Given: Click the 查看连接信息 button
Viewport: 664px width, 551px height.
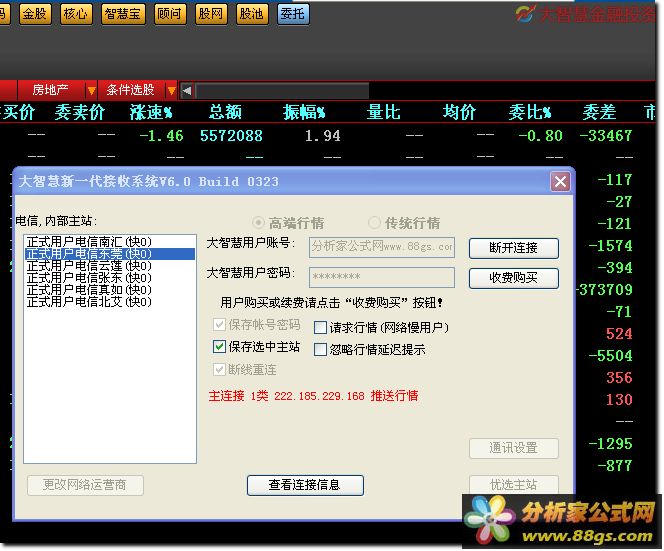Looking at the screenshot, I should pyautogui.click(x=305, y=485).
